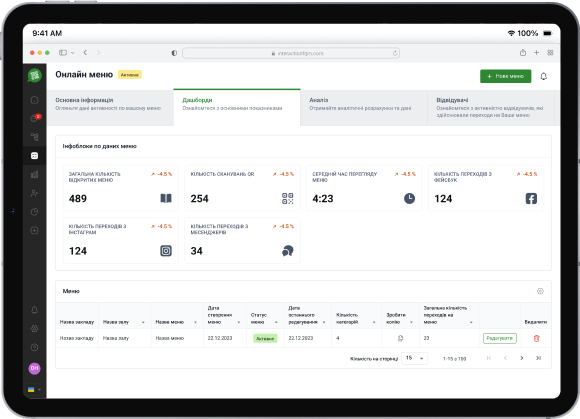Viewport: 580px width, 419px height.
Task: Open sidebar settings gear icon
Action: click(34, 328)
